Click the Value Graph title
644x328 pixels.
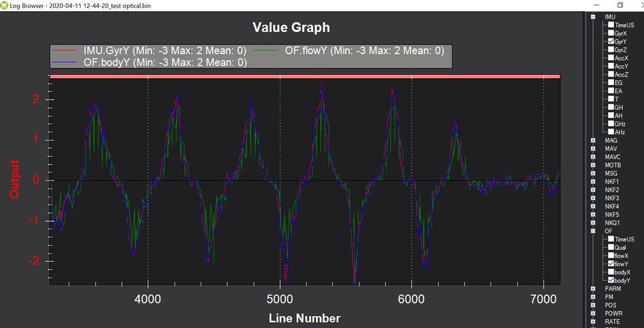[x=291, y=27]
